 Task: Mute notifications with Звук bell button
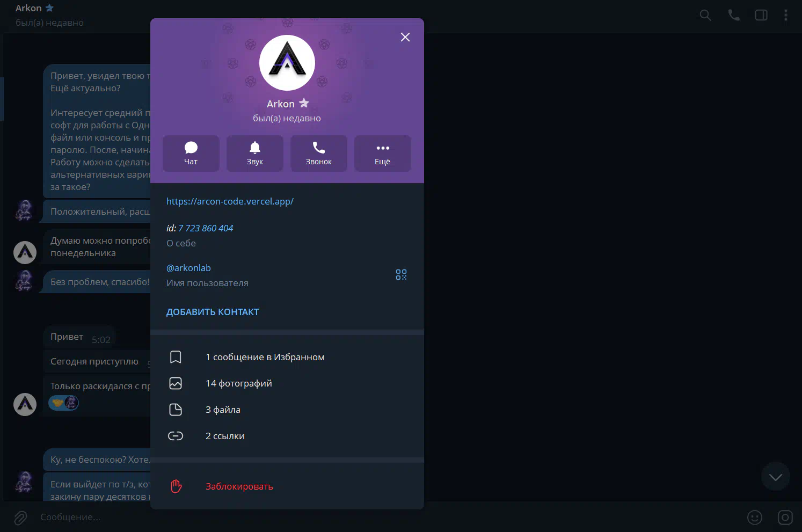click(x=254, y=154)
